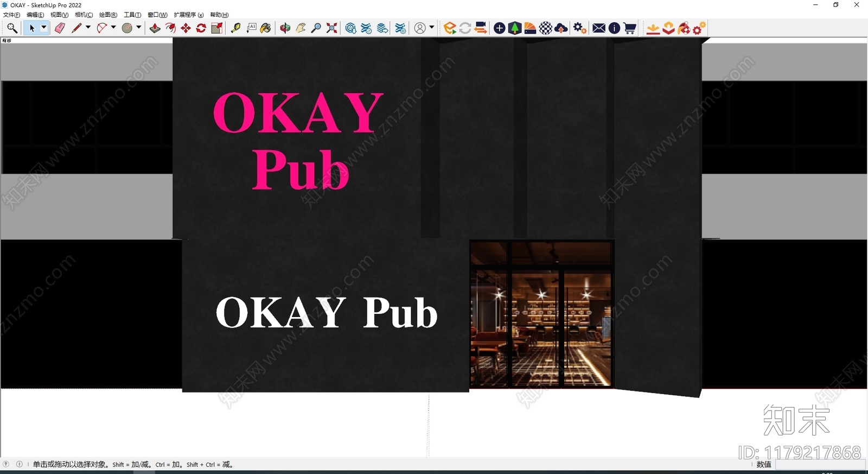Viewport: 868px width, 474px height.
Task: Click the pink OKAY sign text in model
Action: click(298, 112)
